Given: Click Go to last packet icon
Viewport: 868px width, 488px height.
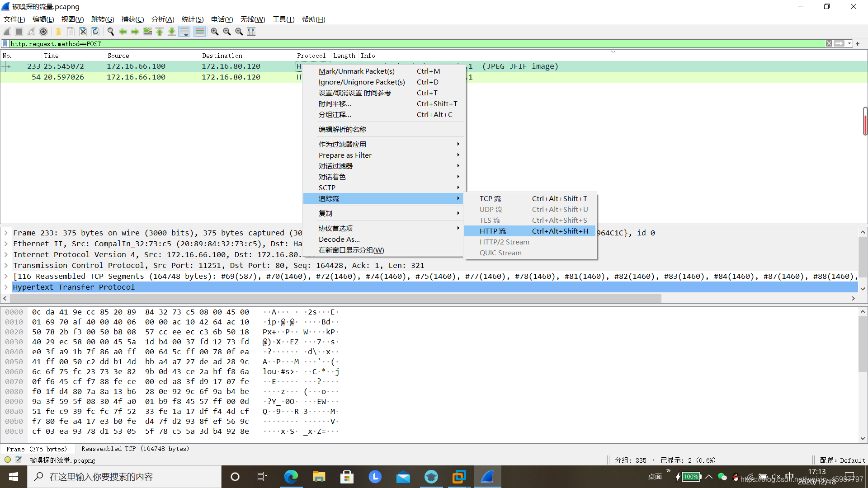Looking at the screenshot, I should pyautogui.click(x=172, y=32).
